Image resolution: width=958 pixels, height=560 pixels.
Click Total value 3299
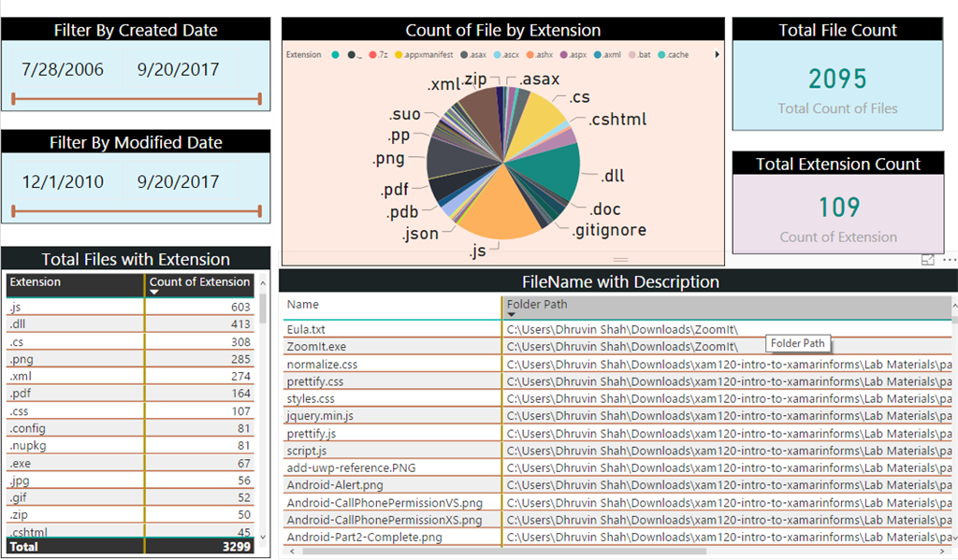point(237,547)
